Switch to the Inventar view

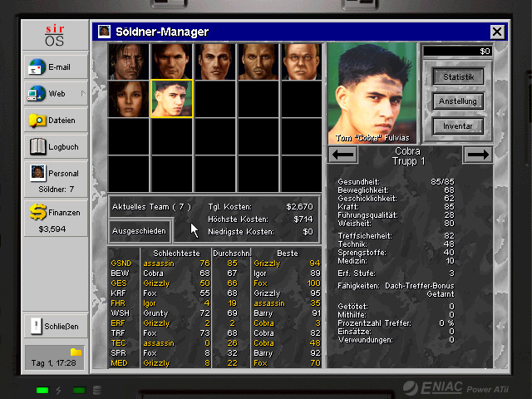(458, 126)
